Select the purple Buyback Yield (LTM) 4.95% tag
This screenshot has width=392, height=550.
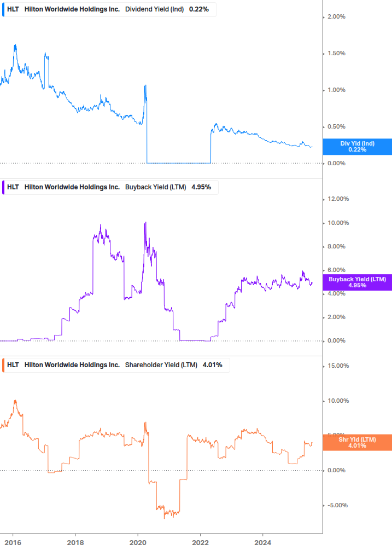tap(358, 282)
